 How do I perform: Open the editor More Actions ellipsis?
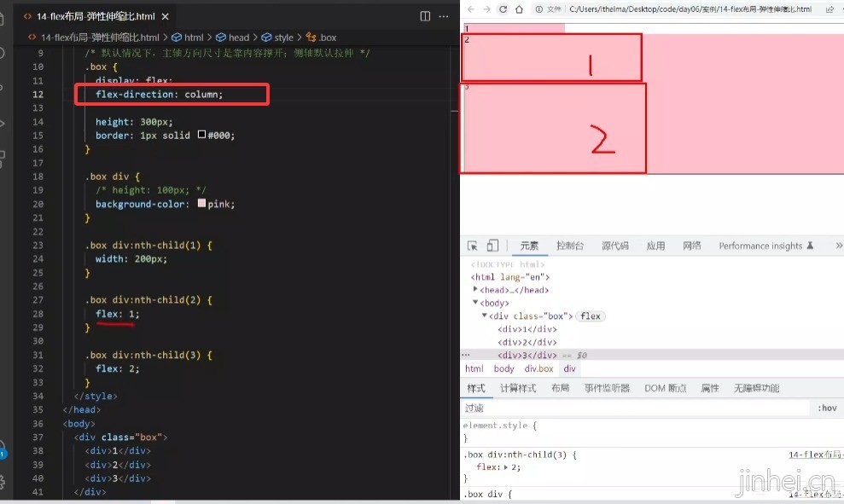click(444, 16)
